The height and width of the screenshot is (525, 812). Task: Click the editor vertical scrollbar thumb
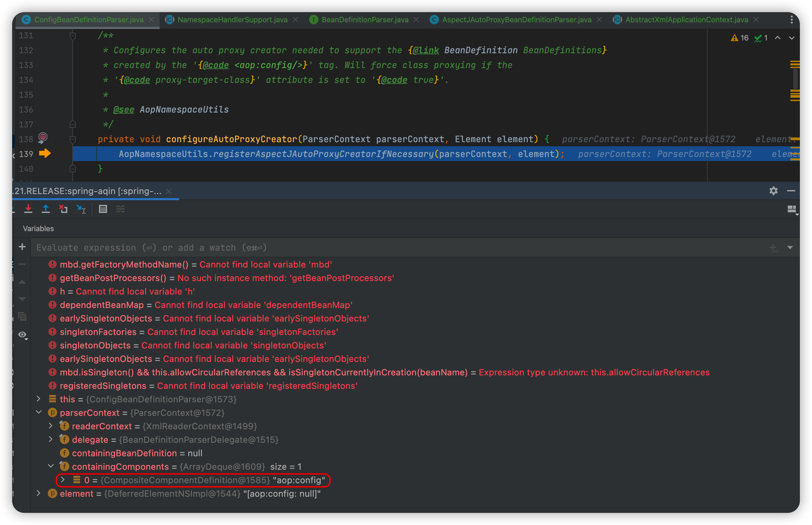tap(795, 79)
